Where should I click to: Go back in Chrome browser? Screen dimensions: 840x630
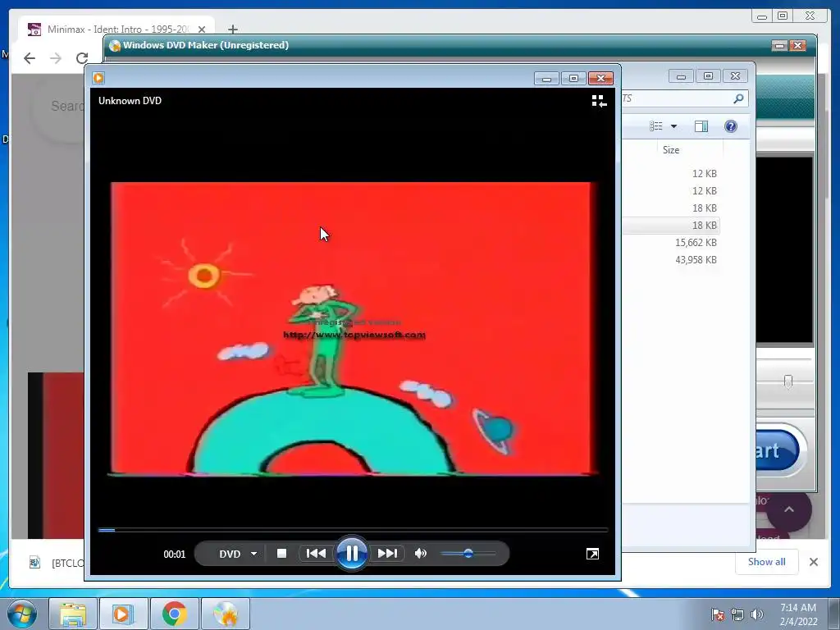point(30,58)
